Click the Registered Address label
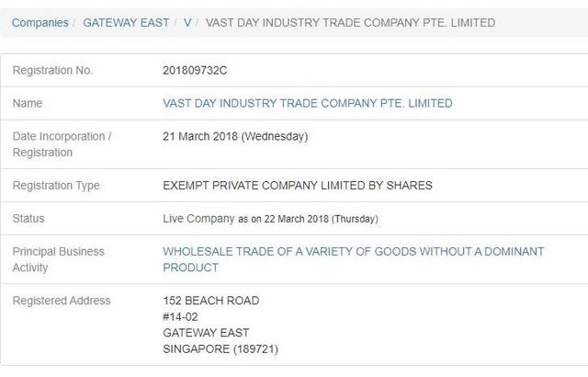This screenshot has height=377, width=588. [62, 301]
